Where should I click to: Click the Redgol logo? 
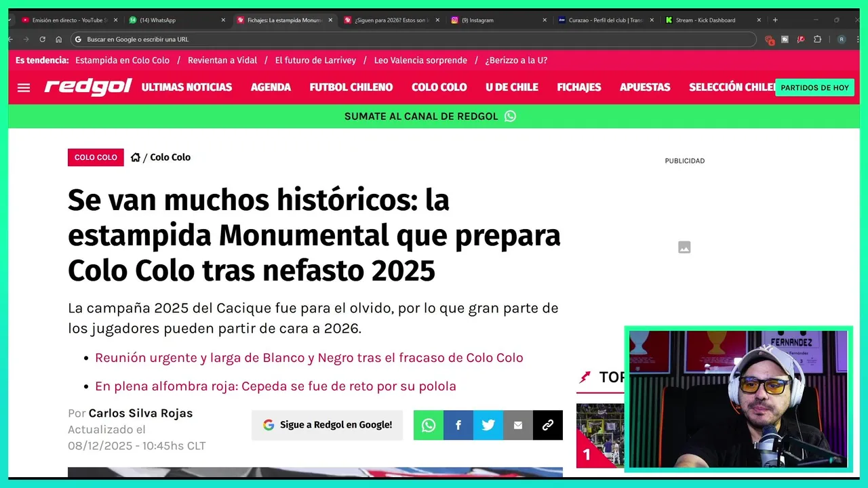click(x=88, y=87)
